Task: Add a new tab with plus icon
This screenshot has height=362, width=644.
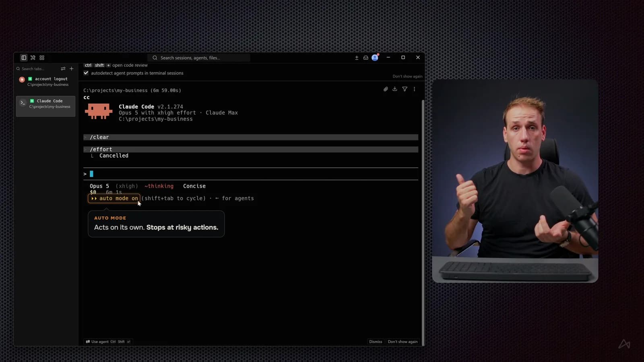Action: 72,69
